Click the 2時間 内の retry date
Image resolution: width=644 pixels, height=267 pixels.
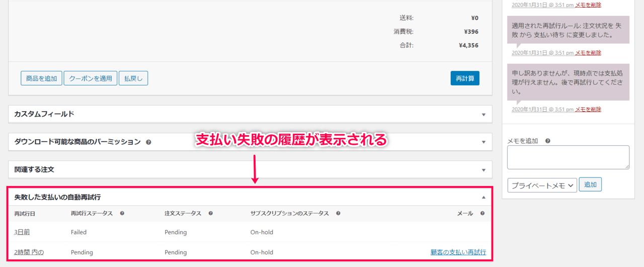(29, 252)
